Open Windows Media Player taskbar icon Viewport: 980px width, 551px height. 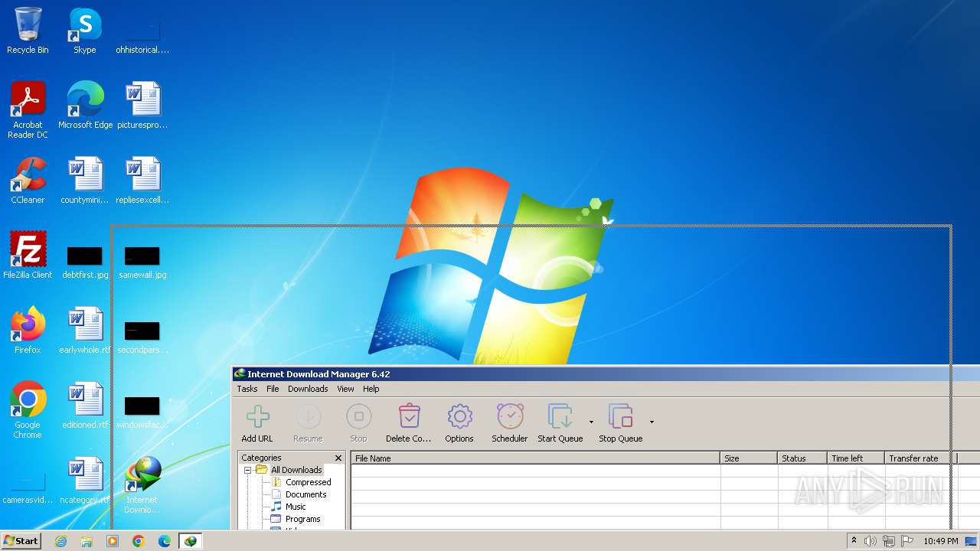tap(113, 541)
